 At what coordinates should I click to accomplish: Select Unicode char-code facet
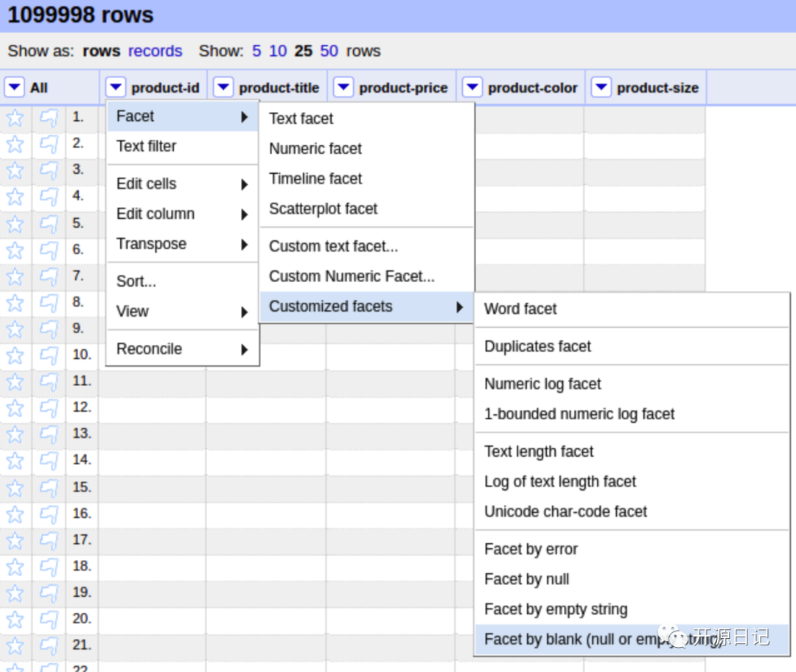tap(632, 511)
